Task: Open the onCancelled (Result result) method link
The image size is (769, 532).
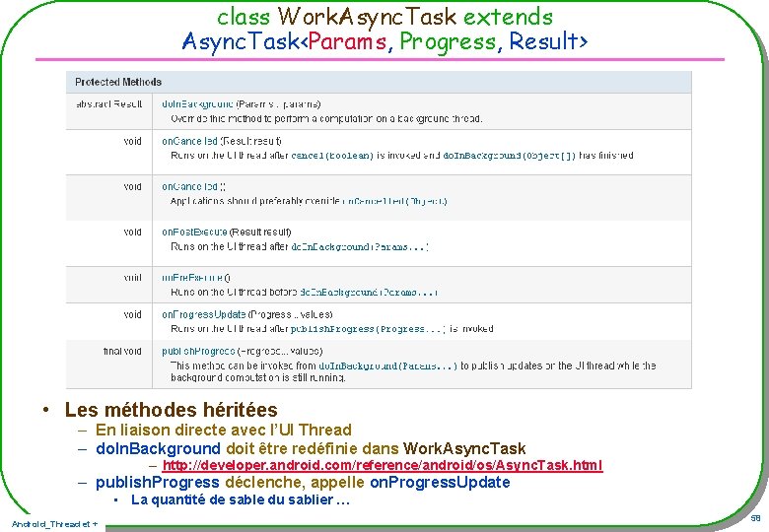Action: tap(190, 142)
